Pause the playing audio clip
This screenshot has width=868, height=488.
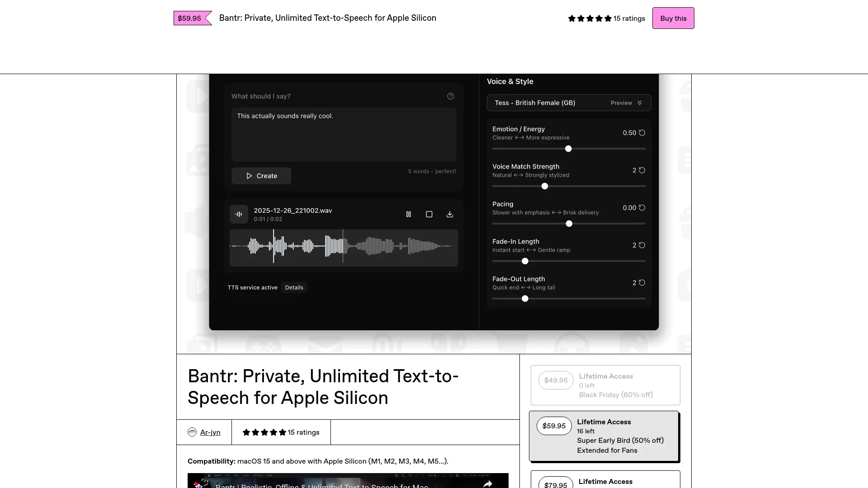click(x=409, y=214)
